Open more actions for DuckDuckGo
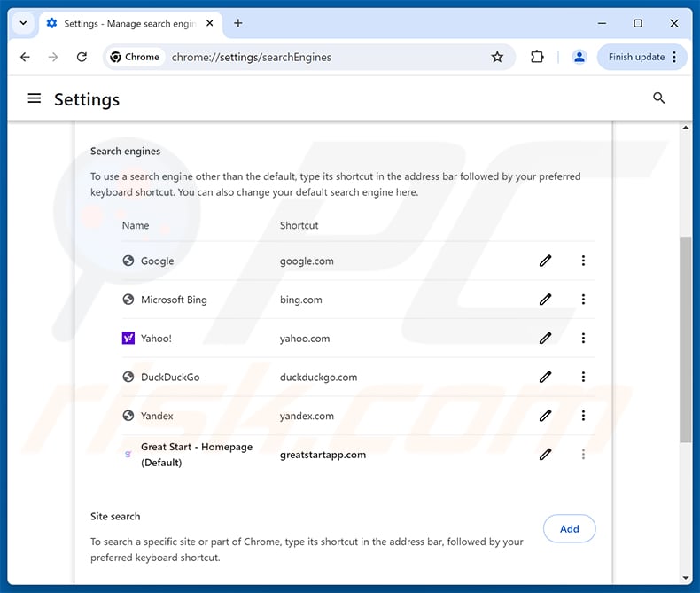700x593 pixels. [583, 377]
